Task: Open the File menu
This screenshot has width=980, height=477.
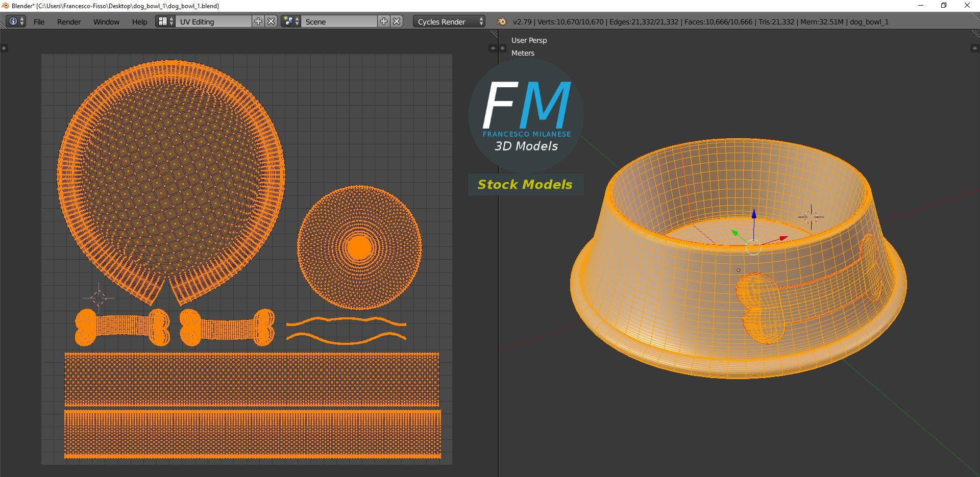Action: [x=39, y=22]
